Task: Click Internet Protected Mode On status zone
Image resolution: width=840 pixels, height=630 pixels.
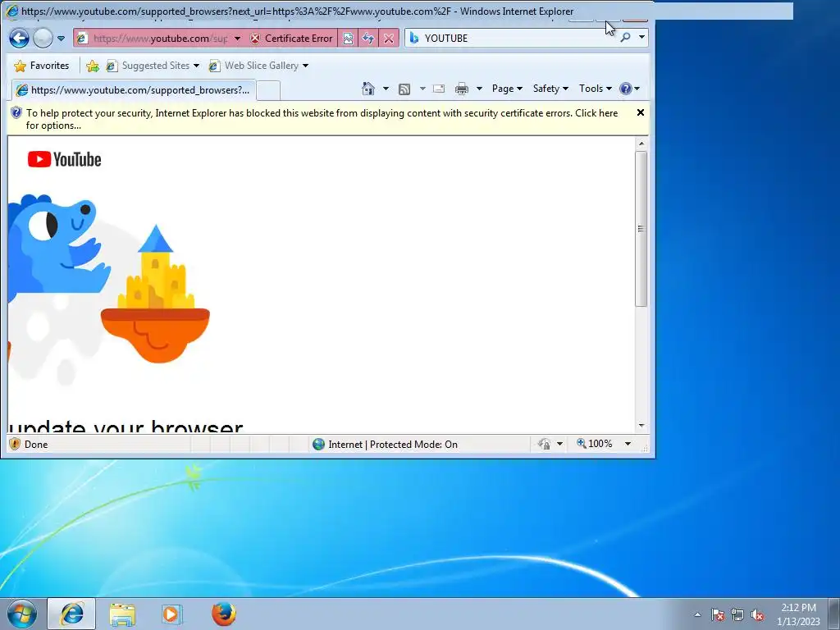Action: [386, 444]
